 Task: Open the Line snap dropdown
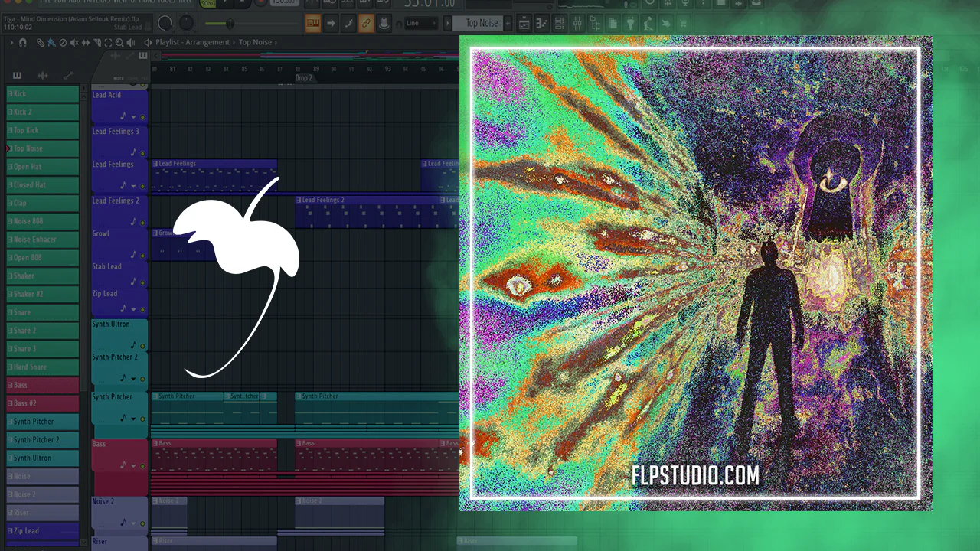point(422,23)
